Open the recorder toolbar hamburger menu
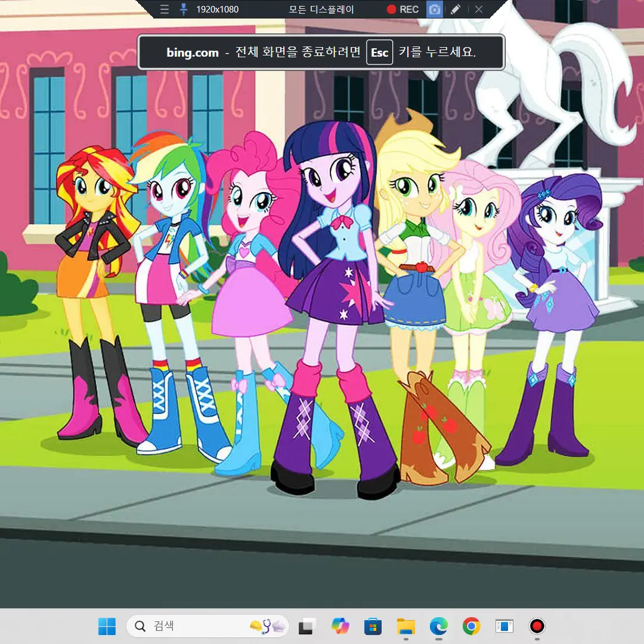Viewport: 644px width, 644px height. [165, 10]
